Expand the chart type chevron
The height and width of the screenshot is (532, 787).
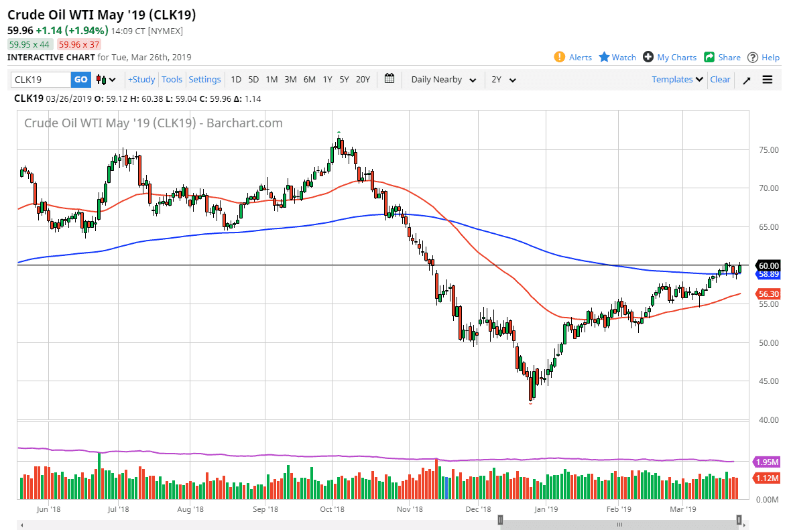(x=111, y=79)
